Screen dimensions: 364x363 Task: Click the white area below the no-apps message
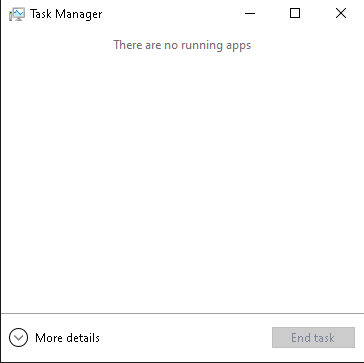pos(182,182)
